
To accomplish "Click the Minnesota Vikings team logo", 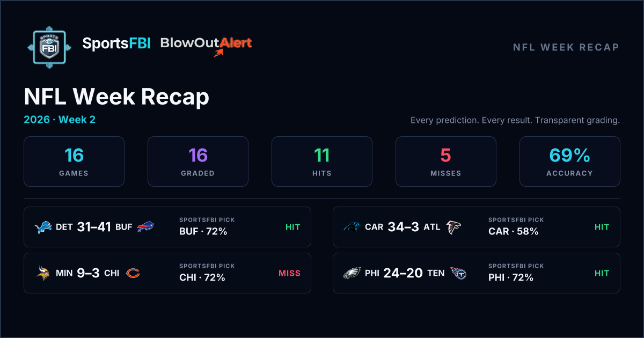I will click(x=43, y=273).
